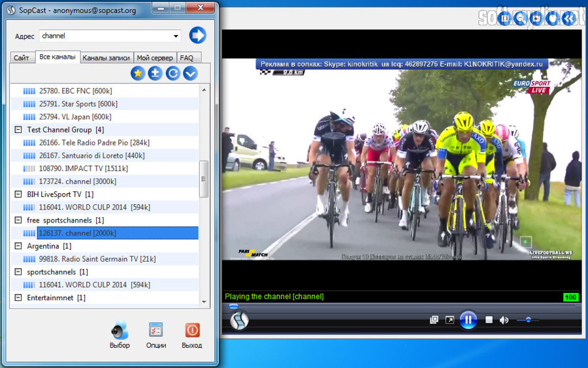Click the playback seek bar handle
Viewport: 588px width, 368px height.
233,306
